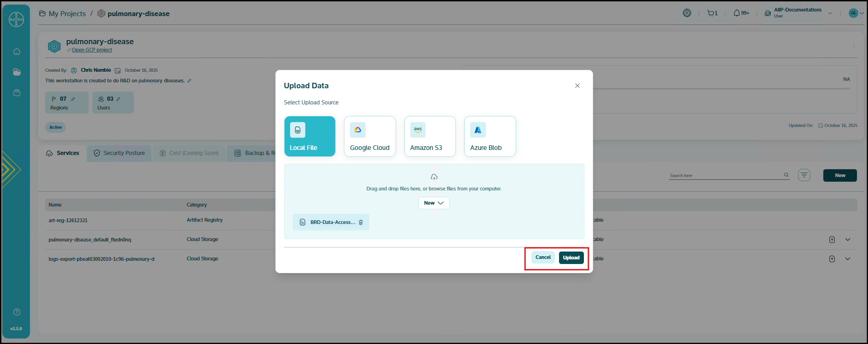Open the notifications bell icon
This screenshot has height=344, width=868.
[737, 13]
